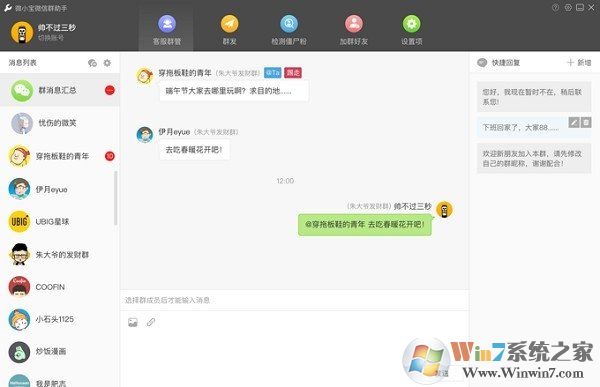600x387 pixels.
Task: Edit the 下班回家了 quick reply with pencil icon
Action: pyautogui.click(x=574, y=122)
